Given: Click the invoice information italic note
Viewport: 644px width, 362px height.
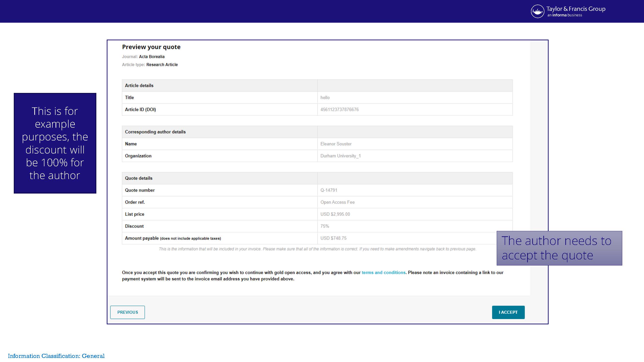Looking at the screenshot, I should [x=318, y=249].
